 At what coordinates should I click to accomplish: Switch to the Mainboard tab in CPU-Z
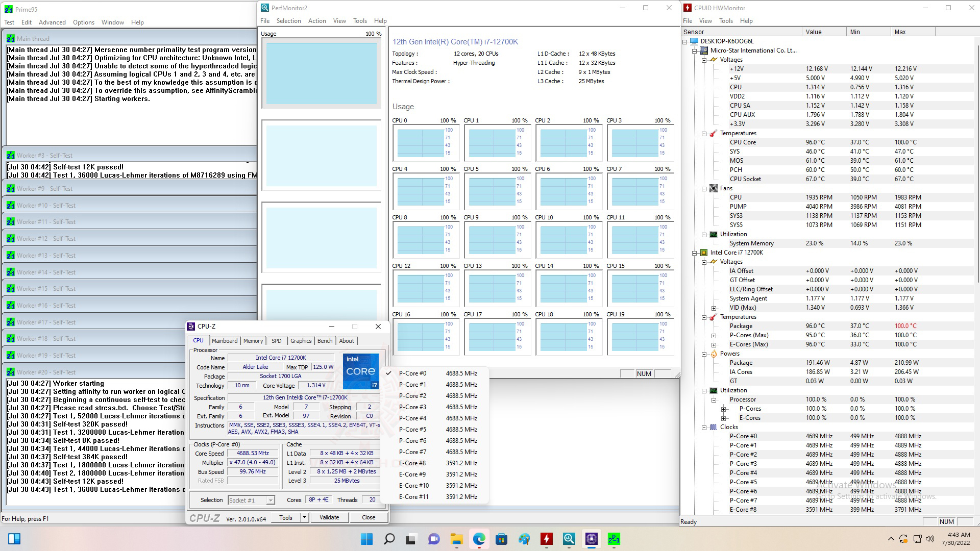225,341
